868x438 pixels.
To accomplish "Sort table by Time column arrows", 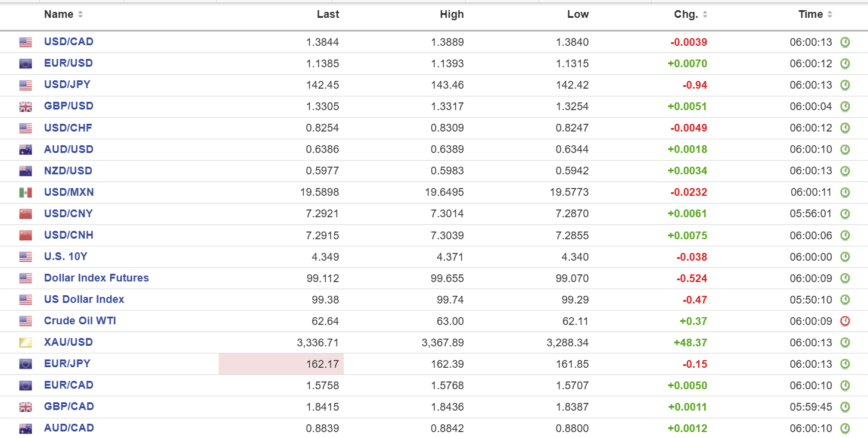I will pyautogui.click(x=830, y=15).
